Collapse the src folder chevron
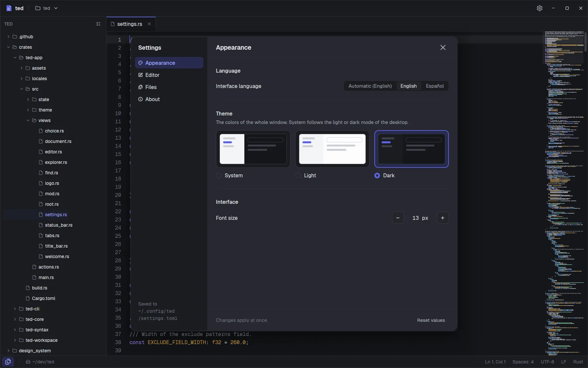588x368 pixels. pos(22,89)
